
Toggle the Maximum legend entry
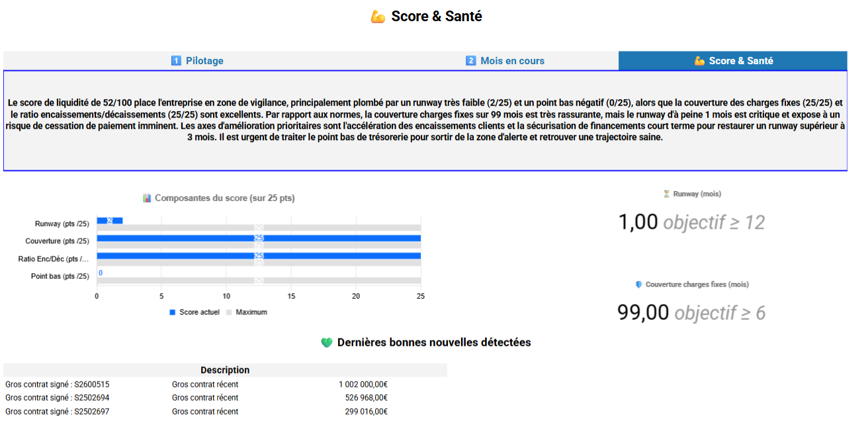pos(247,312)
